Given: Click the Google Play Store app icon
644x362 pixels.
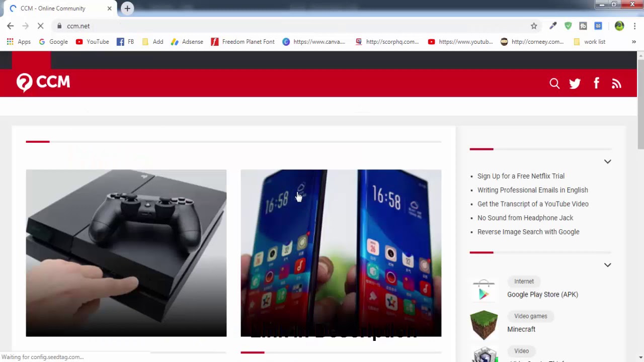Looking at the screenshot, I should pyautogui.click(x=484, y=290).
